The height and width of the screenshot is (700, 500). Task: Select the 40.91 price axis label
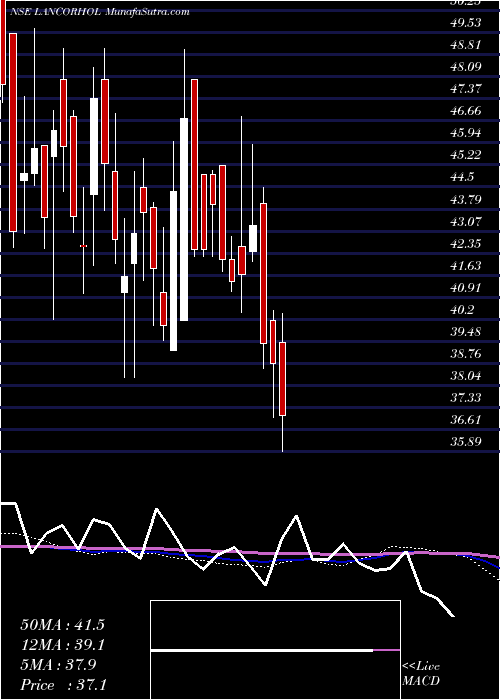[467, 288]
